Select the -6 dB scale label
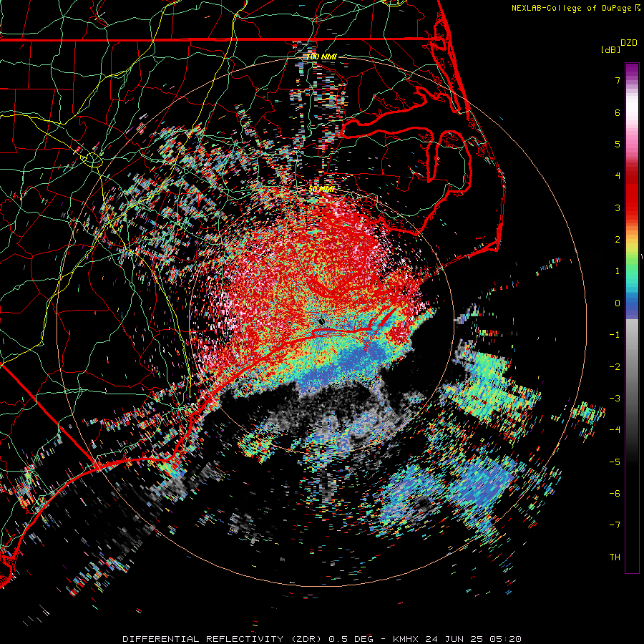This screenshot has height=644, width=644. point(615,494)
